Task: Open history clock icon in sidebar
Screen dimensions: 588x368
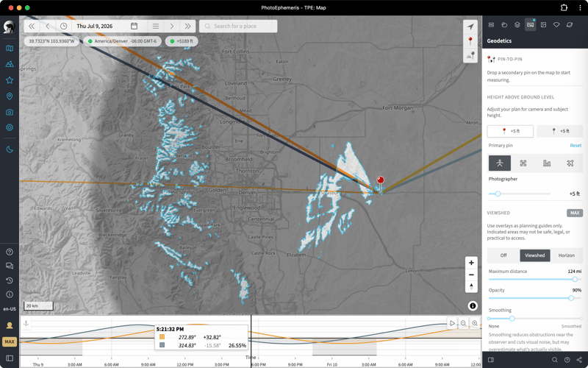Action: point(10,280)
